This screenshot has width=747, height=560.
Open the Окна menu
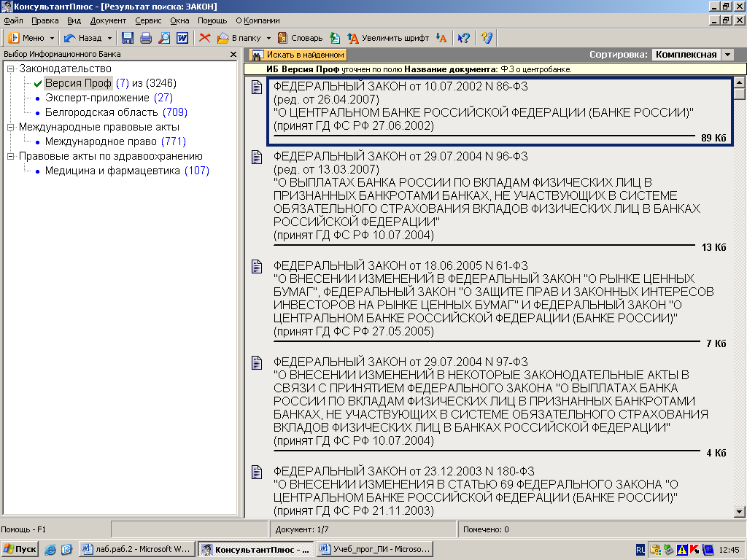(x=179, y=20)
